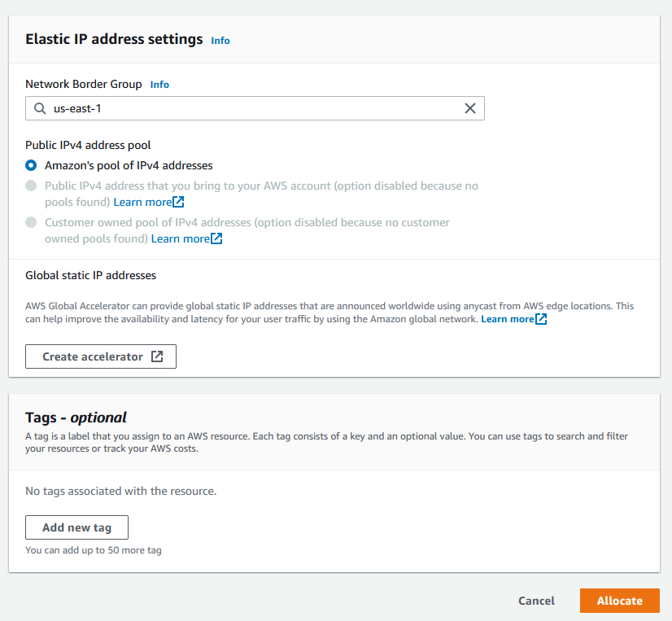Click into the Network Border Group search box
This screenshot has width=672, height=621.
coord(255,108)
